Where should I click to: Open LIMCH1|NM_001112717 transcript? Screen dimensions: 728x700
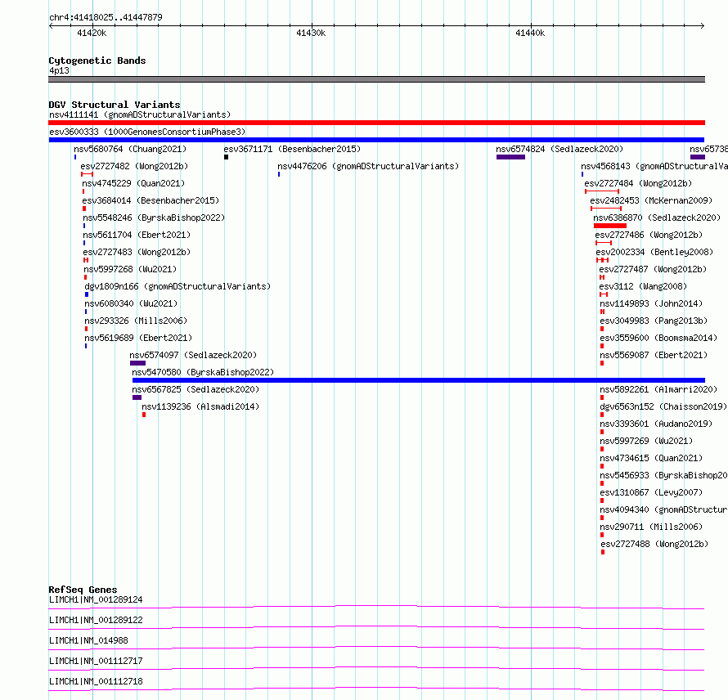click(96, 661)
